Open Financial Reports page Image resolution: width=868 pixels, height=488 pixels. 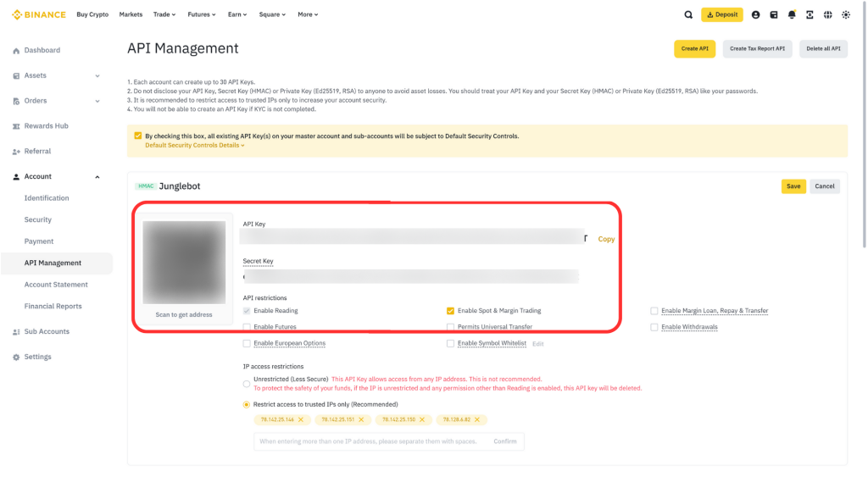[x=53, y=306]
